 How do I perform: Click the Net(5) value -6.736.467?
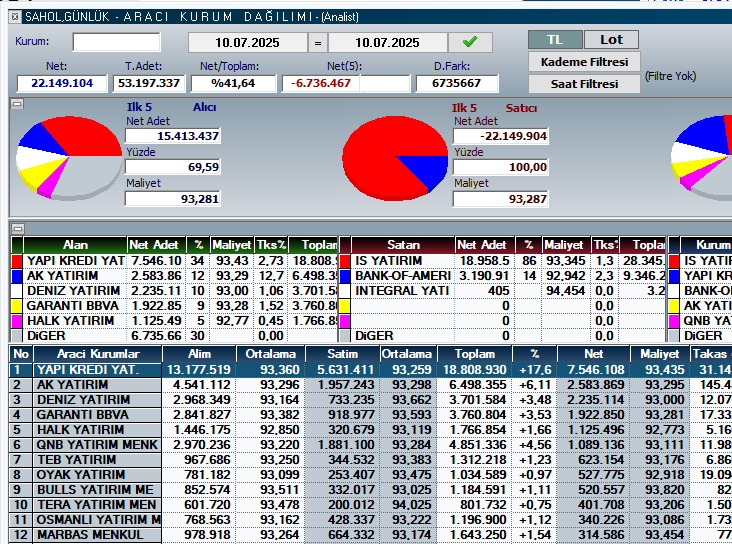[321, 83]
